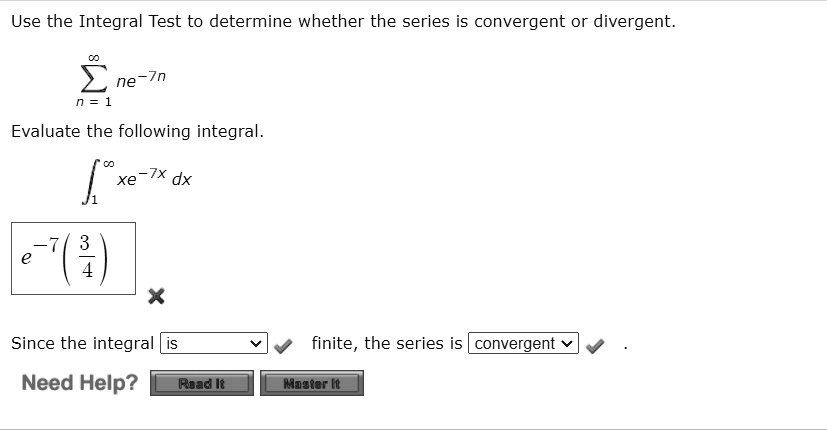Click the integral sign symbol

(91, 181)
